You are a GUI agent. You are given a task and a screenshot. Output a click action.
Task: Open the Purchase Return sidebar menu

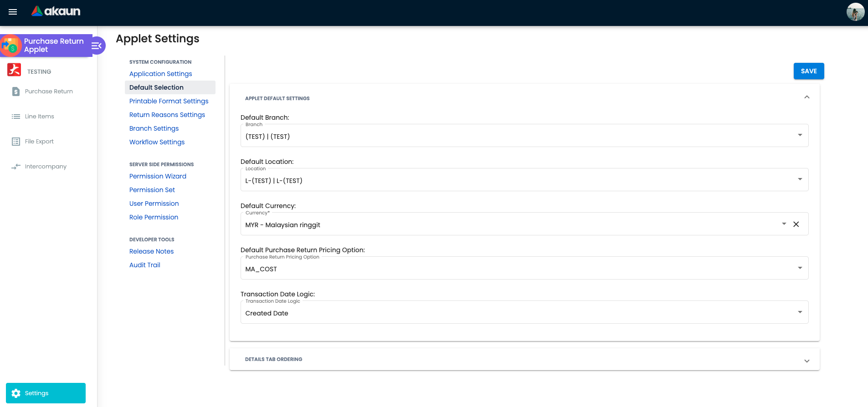[49, 92]
